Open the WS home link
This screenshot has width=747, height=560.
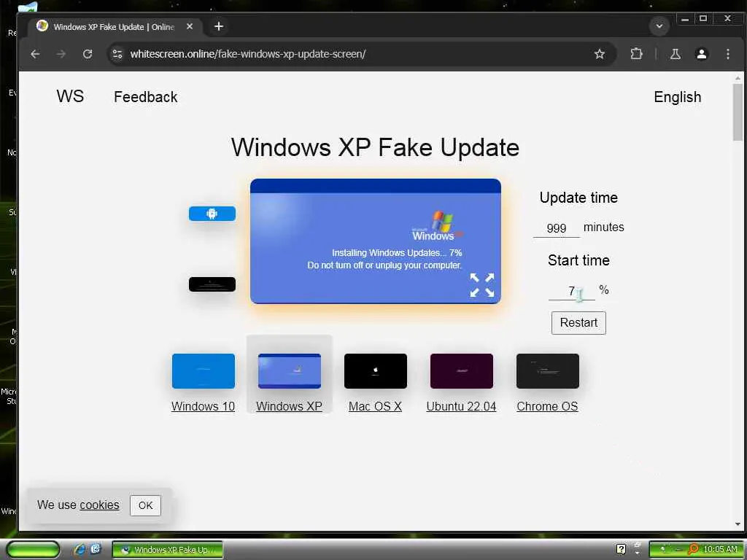[70, 96]
